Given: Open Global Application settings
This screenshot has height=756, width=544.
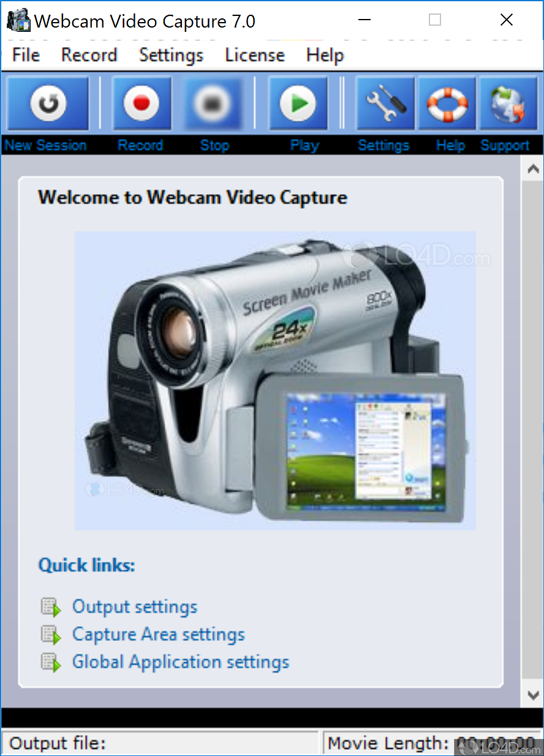Looking at the screenshot, I should click(x=181, y=662).
